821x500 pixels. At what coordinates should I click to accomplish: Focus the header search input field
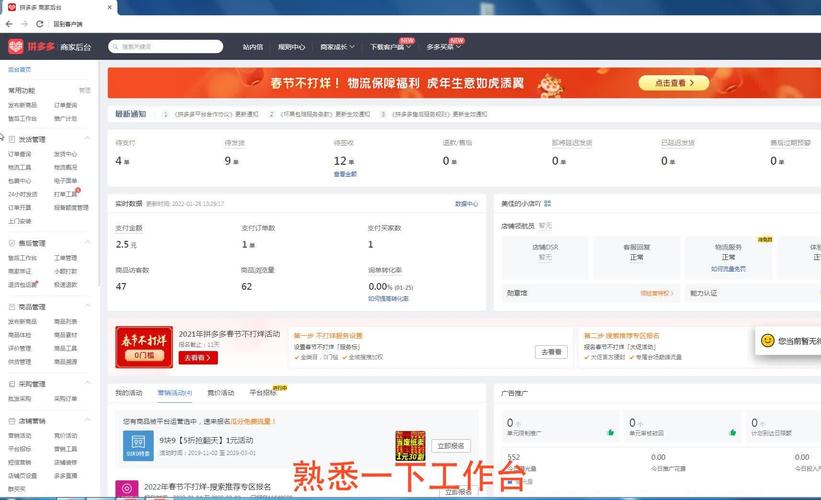point(165,47)
